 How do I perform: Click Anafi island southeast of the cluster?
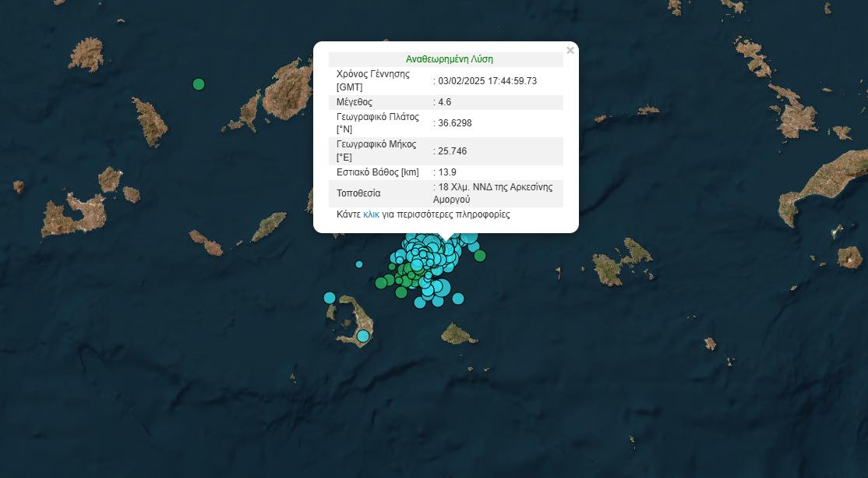(x=459, y=335)
